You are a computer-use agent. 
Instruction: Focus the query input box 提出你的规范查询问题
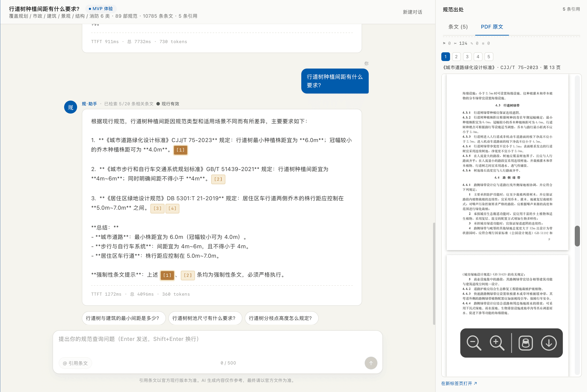[218, 343]
